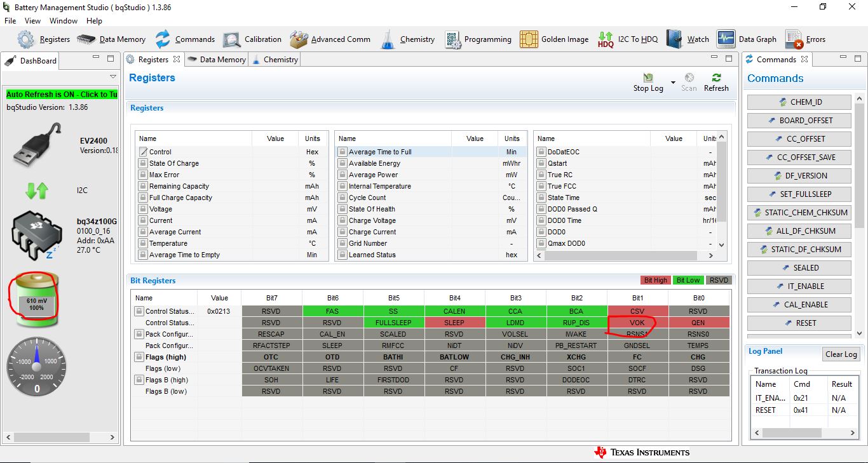Click the Stop Log icon

click(648, 77)
